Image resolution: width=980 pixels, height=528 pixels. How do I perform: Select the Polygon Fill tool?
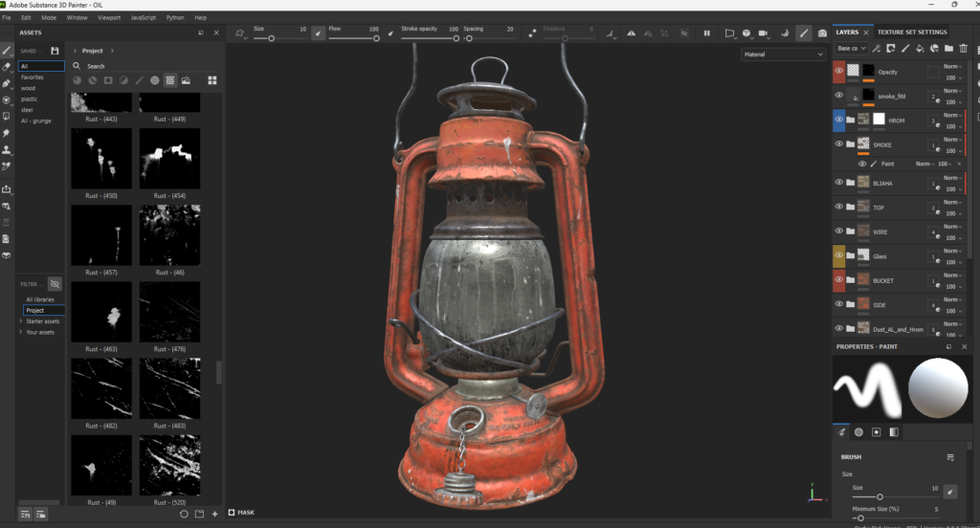pyautogui.click(x=7, y=100)
